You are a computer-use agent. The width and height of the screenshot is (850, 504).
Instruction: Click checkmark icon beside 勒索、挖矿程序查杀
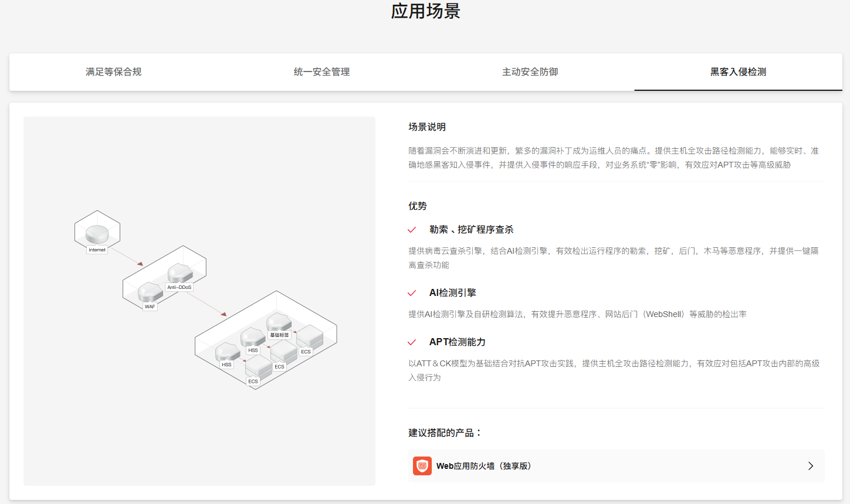tap(412, 230)
